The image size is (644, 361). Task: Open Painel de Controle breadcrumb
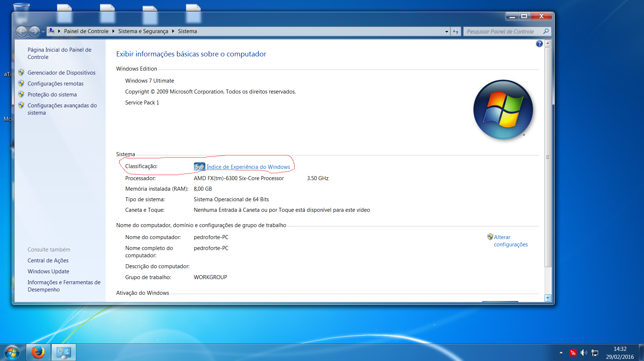[86, 31]
